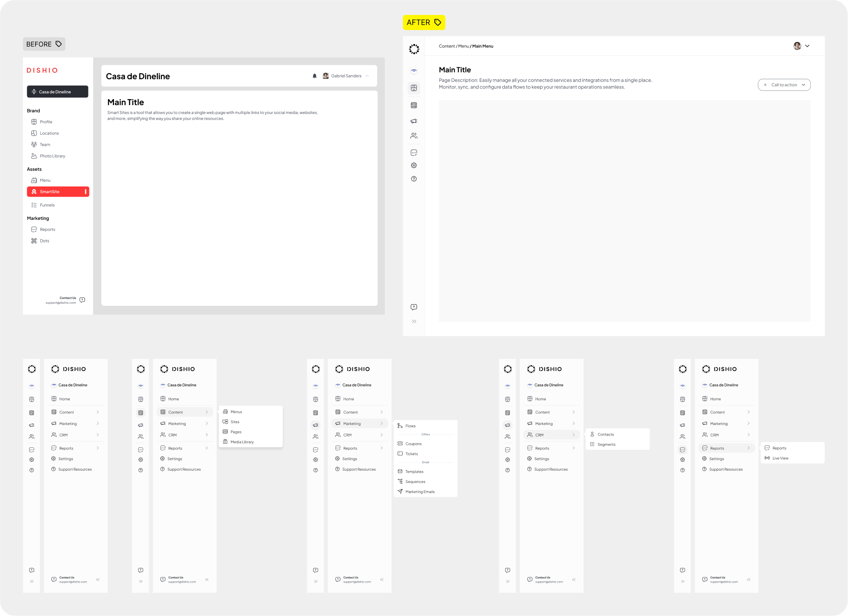The image size is (848, 616).
Task: Choose Segments in the CRM flyout
Action: [606, 444]
